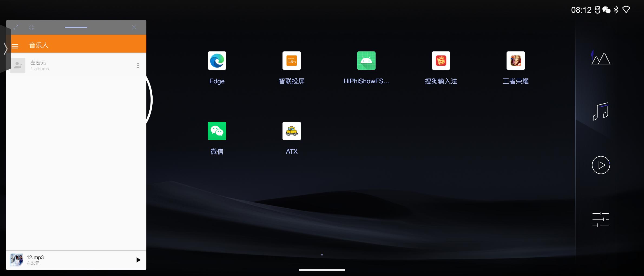Click the WeChat status bar icon
This screenshot has height=276, width=644.
pos(606,10)
